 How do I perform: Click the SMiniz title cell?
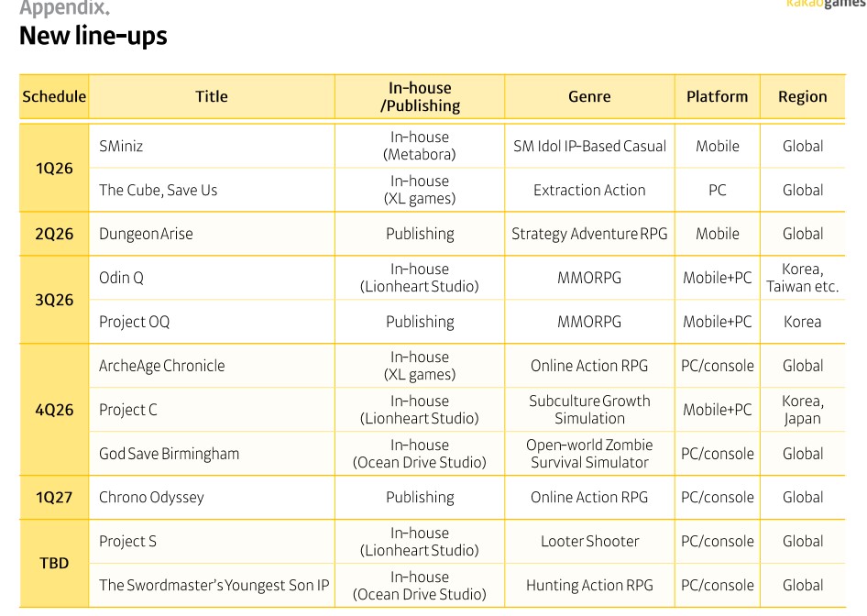pos(121,146)
